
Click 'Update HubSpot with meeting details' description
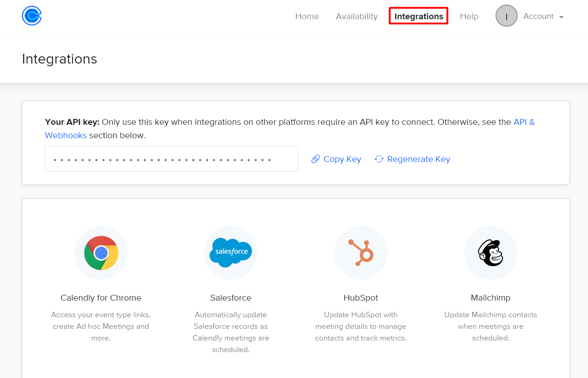pos(361,327)
